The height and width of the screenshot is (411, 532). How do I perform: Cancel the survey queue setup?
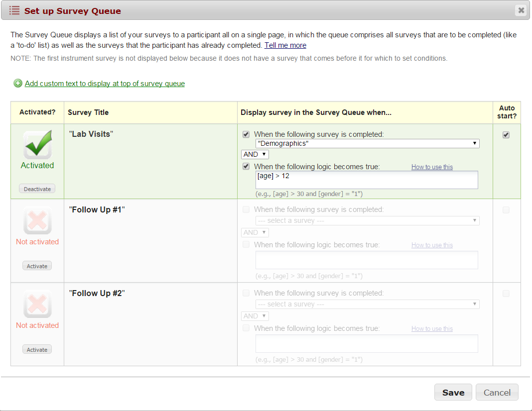(x=497, y=393)
